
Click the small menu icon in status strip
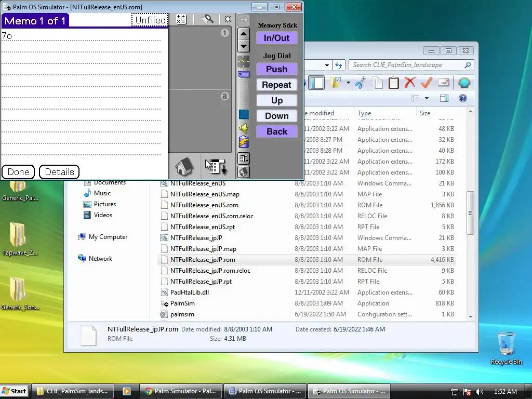click(x=243, y=158)
